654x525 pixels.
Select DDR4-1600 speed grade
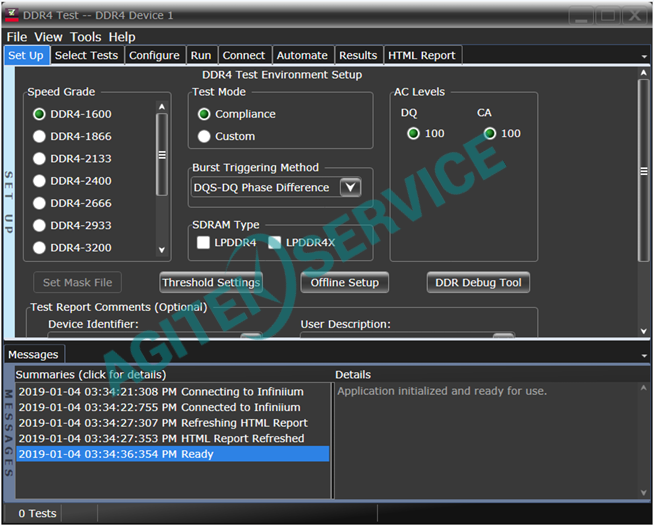tap(39, 114)
